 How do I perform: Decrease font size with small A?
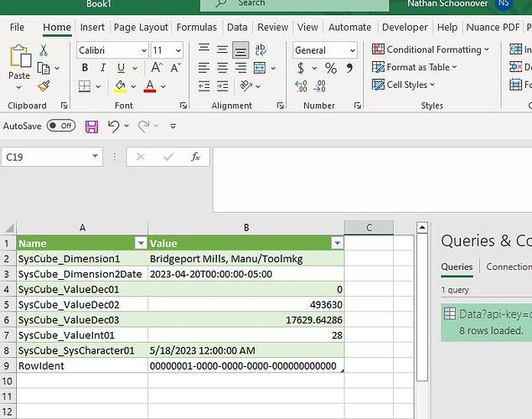[175, 68]
